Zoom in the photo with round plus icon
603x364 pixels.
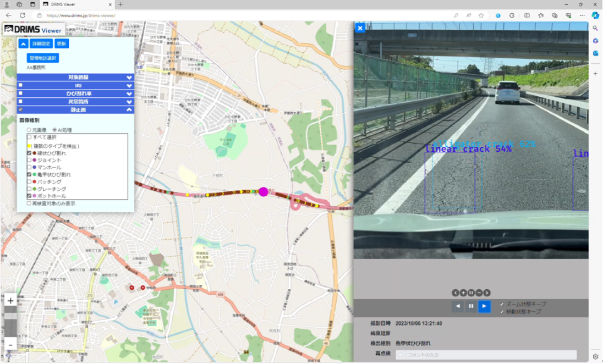[x=463, y=293]
